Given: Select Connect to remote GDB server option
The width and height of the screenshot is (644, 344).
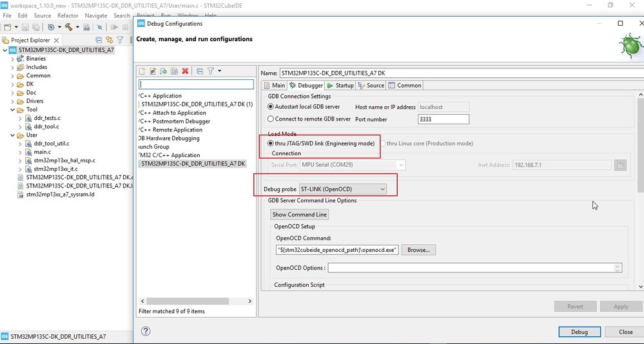Looking at the screenshot, I should 309,119.
